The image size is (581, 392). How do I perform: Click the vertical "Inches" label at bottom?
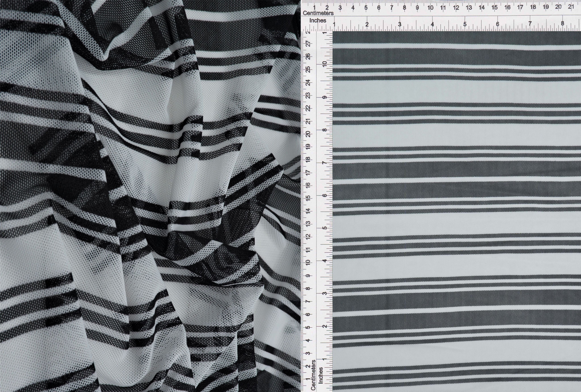321,375
